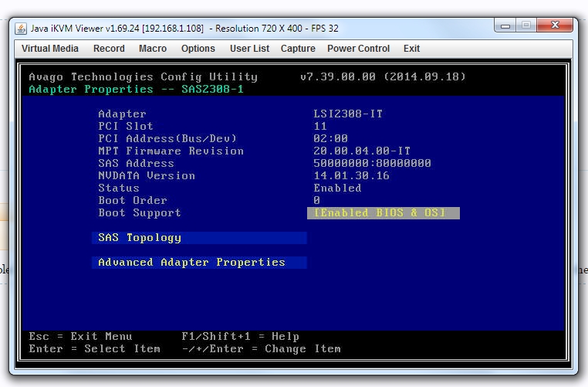Select the SAS Topology entry
This screenshot has height=387, width=588.
coord(199,238)
